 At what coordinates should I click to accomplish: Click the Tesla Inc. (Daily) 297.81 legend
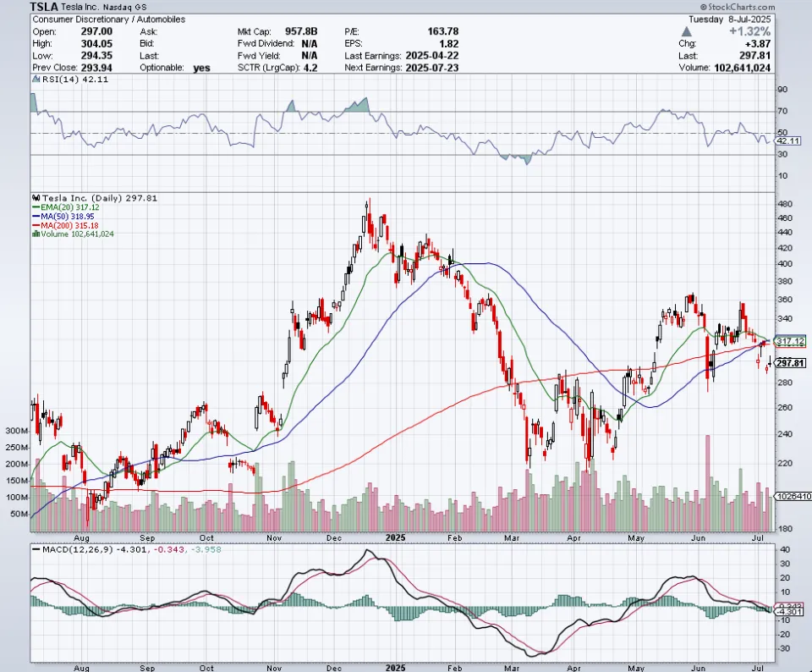point(100,198)
